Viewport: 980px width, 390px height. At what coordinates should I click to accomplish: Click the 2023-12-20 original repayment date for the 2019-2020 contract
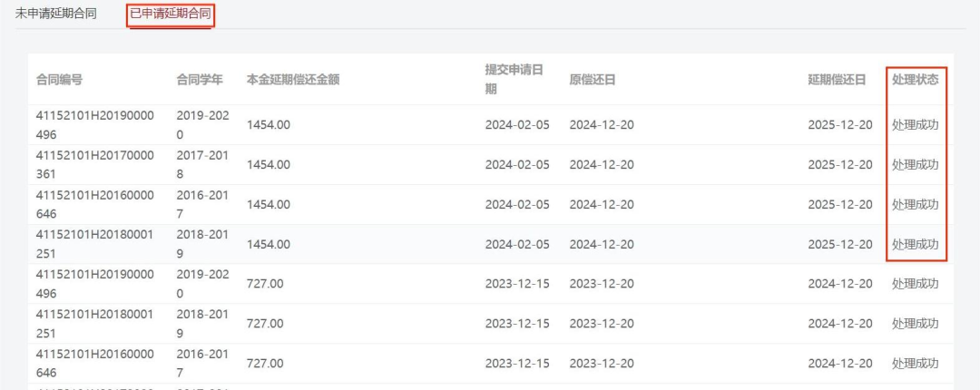click(x=602, y=284)
